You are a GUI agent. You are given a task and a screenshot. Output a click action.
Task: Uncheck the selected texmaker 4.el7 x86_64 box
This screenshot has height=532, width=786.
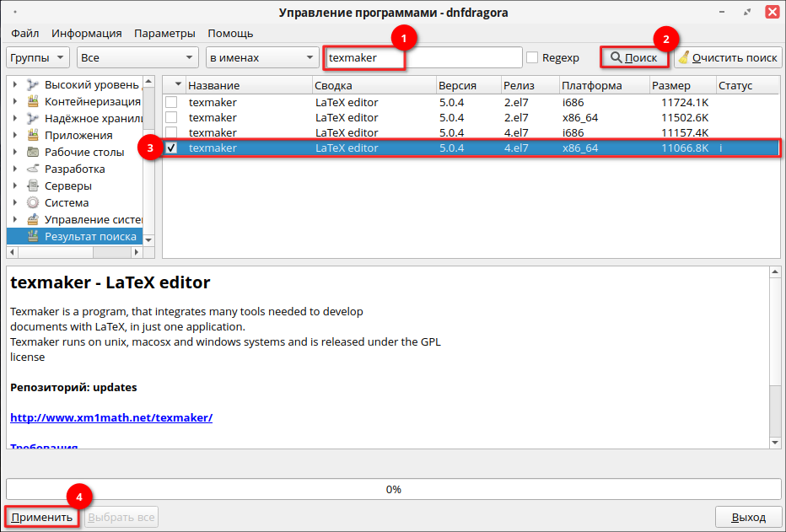coord(171,148)
